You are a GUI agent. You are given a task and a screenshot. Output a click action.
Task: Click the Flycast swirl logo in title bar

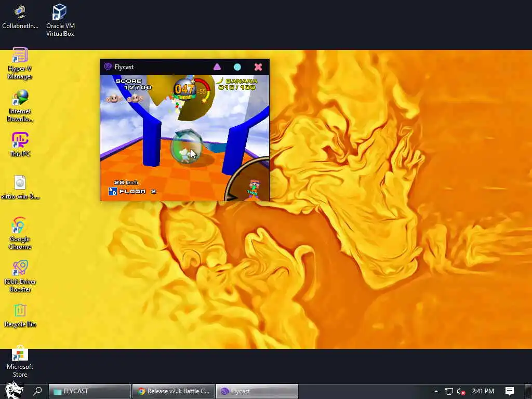coord(108,66)
